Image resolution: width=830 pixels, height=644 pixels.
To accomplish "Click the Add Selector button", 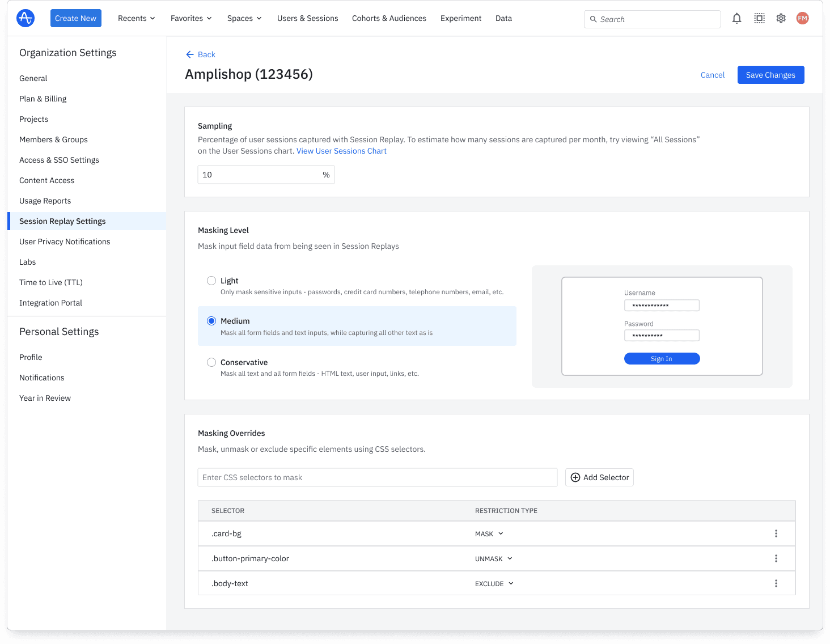I will pos(599,477).
